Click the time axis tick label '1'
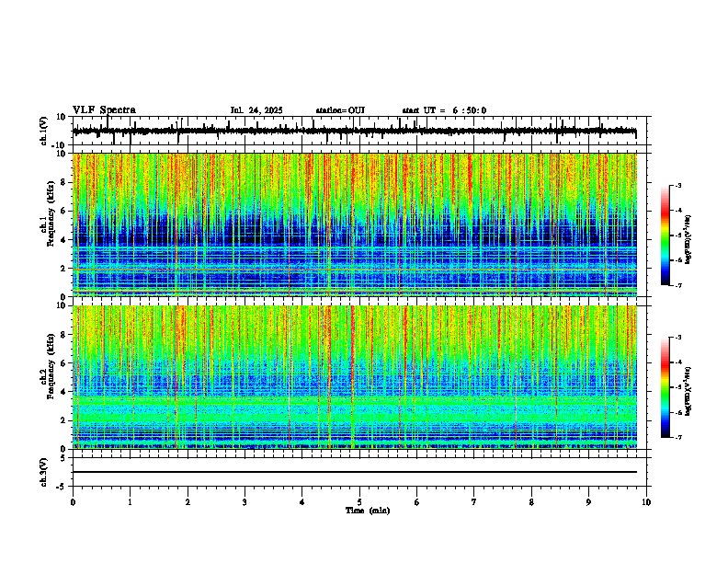The width and height of the screenshot is (728, 563). [130, 502]
